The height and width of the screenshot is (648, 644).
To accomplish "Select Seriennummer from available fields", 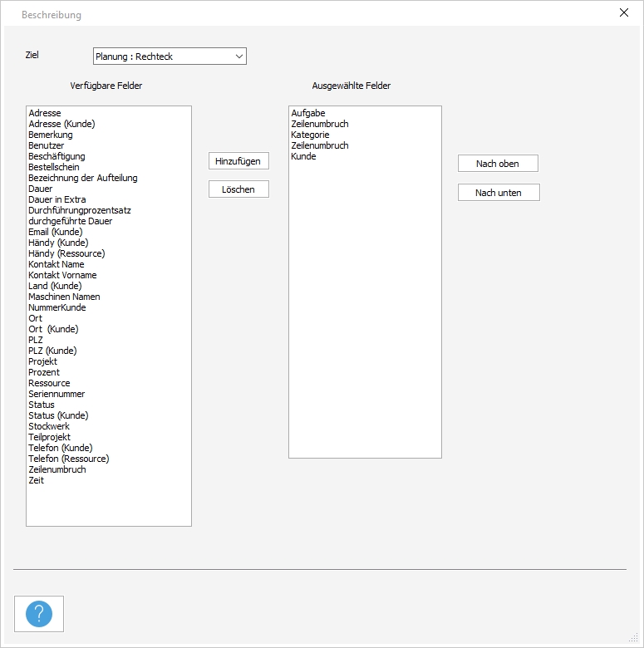I will pyautogui.click(x=57, y=394).
